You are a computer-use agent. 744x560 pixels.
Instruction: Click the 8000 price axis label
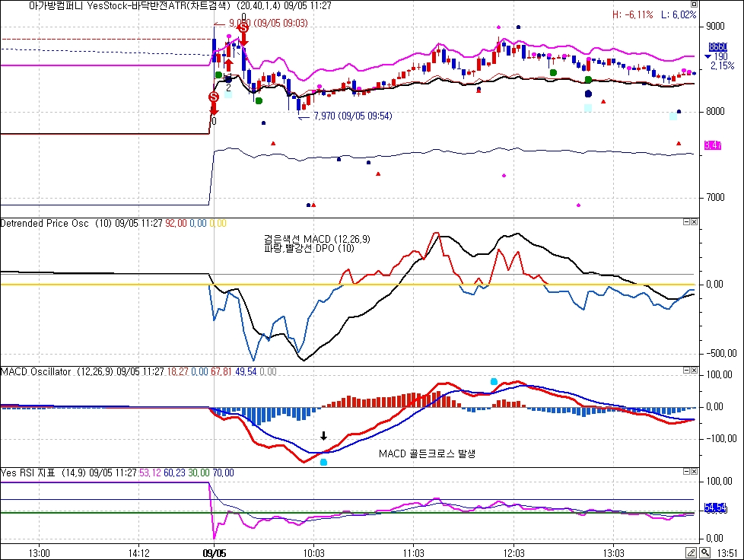click(x=715, y=112)
